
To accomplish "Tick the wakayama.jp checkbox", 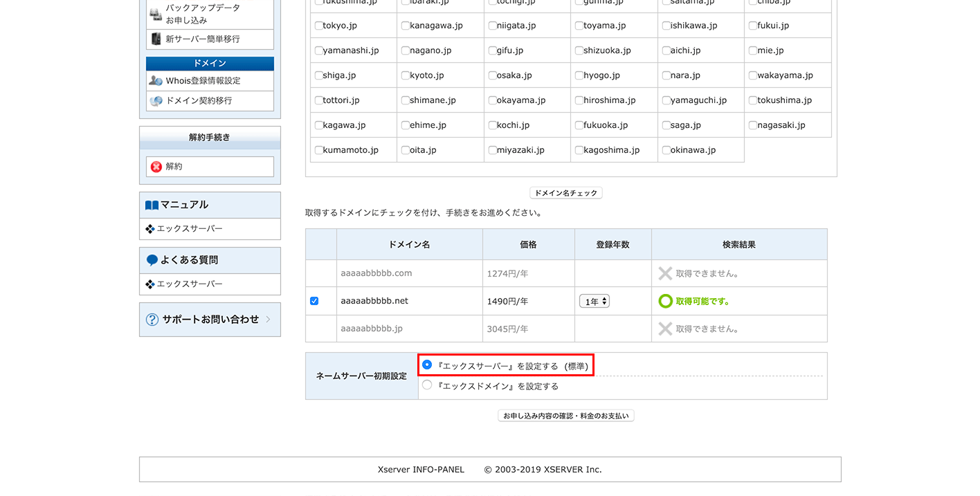I will tap(752, 75).
